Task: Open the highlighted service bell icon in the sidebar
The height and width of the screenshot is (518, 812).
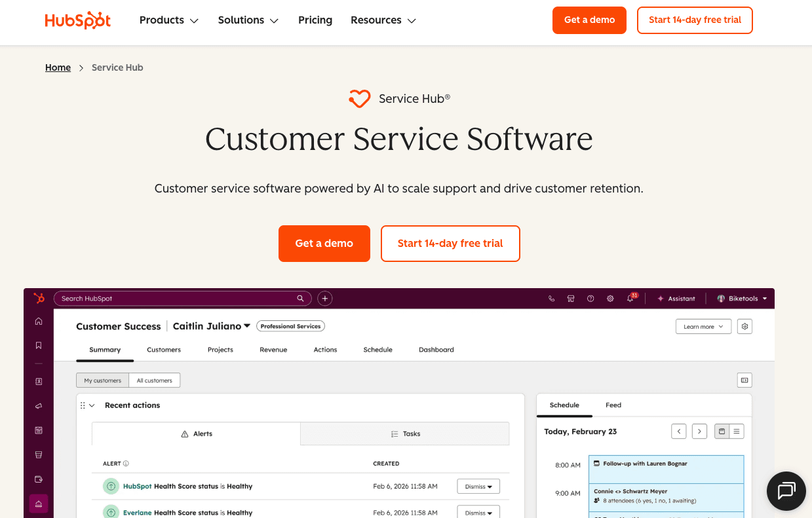Action: click(39, 504)
